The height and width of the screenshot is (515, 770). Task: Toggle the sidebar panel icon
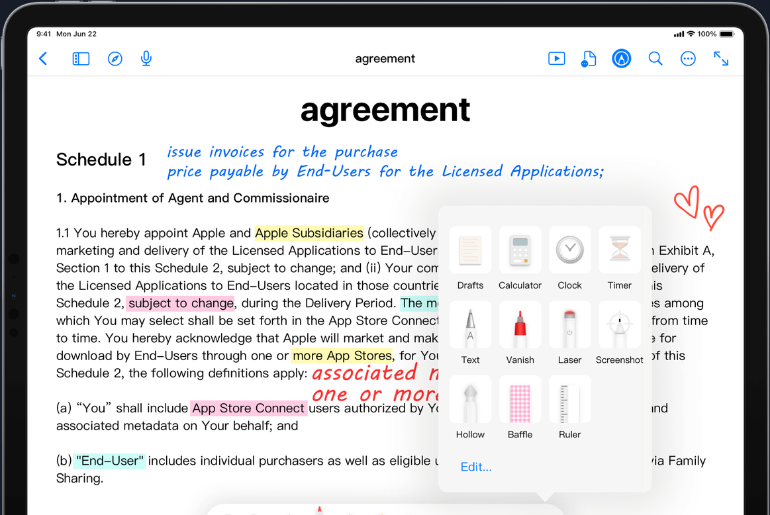[x=81, y=59]
